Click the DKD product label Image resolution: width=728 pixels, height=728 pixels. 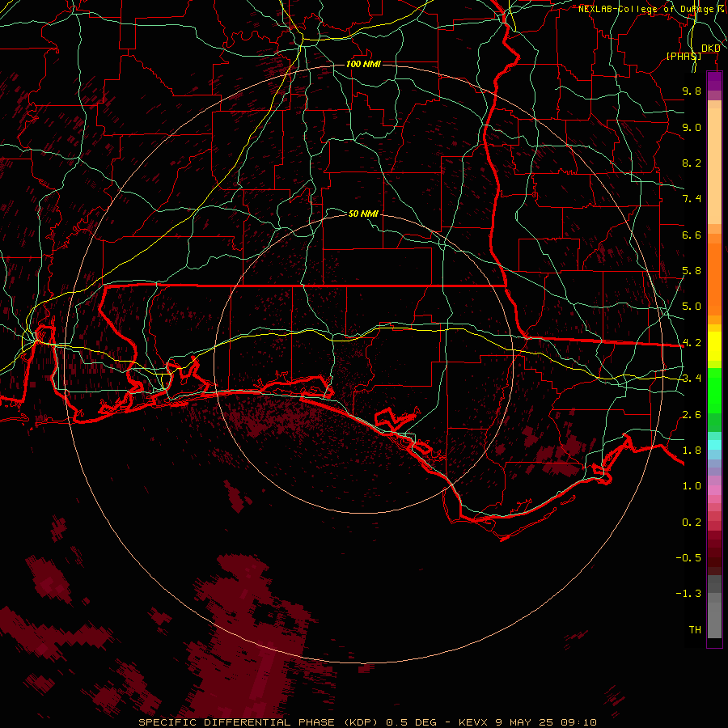[711, 48]
